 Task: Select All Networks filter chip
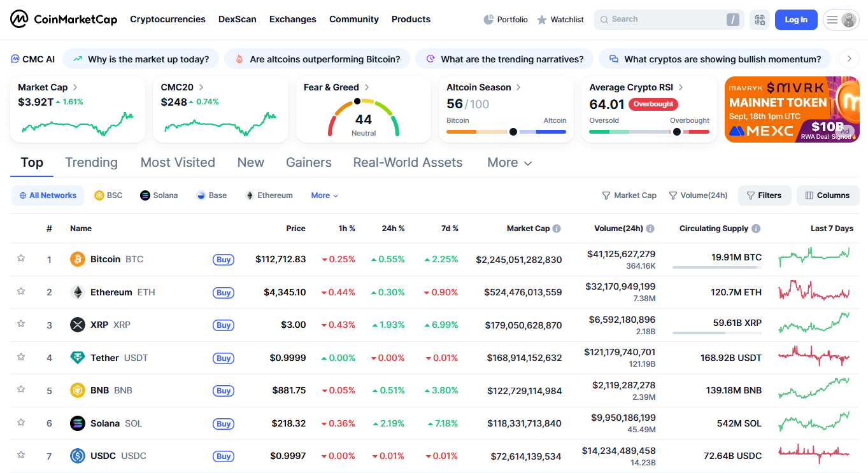48,195
